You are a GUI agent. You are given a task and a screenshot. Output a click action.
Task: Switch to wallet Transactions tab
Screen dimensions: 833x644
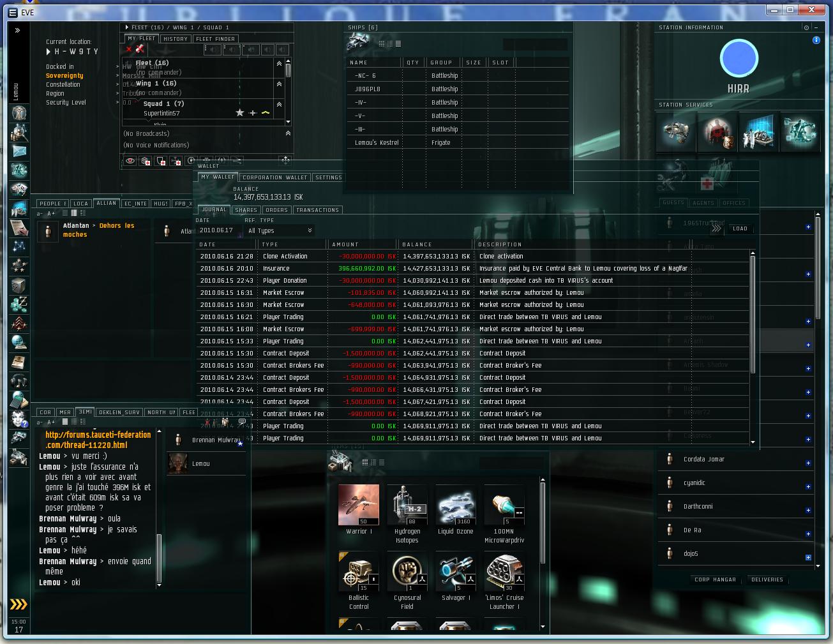coord(317,210)
